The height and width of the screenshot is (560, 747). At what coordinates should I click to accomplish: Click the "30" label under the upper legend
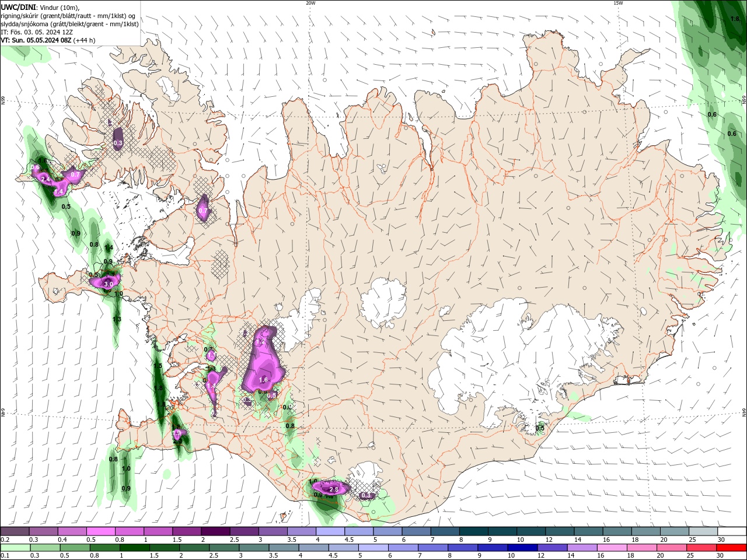721,540
